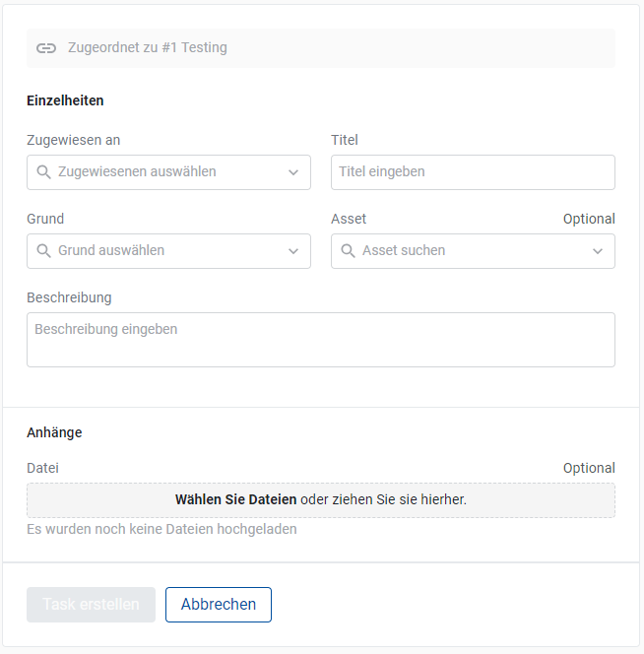Cancel with the Abbrechen button
Image resolution: width=644 pixels, height=654 pixels.
pyautogui.click(x=219, y=605)
